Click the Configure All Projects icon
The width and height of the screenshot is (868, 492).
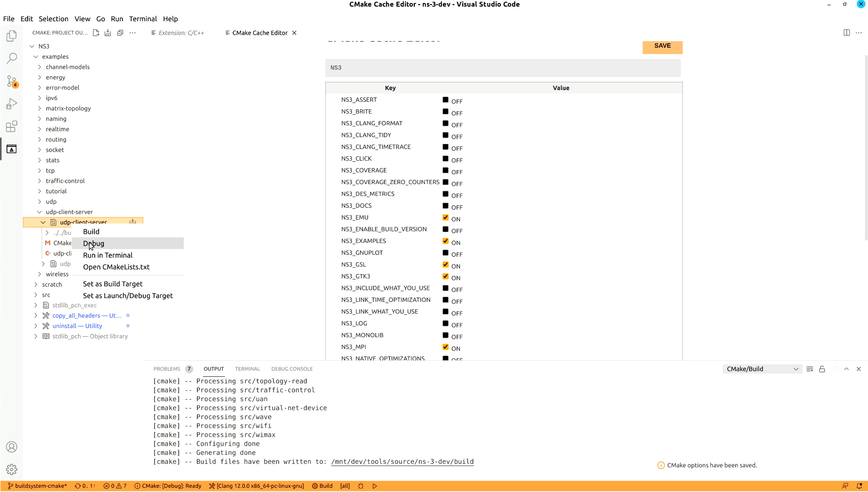(96, 32)
